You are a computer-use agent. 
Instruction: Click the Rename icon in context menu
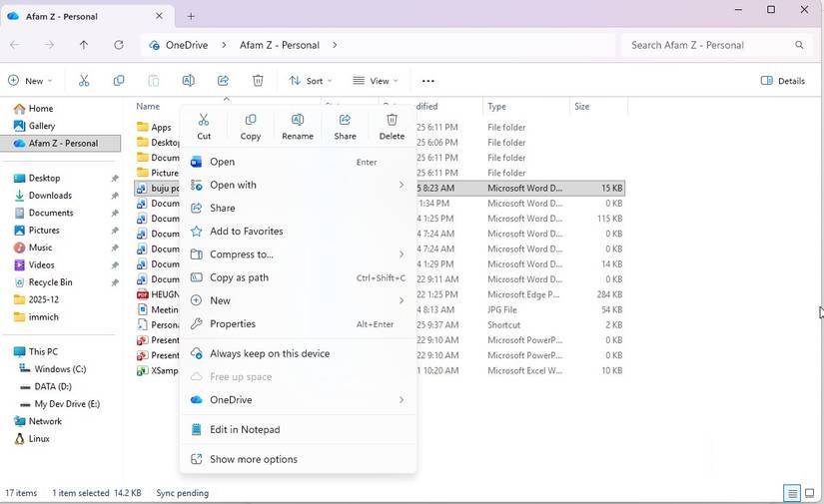tap(298, 121)
